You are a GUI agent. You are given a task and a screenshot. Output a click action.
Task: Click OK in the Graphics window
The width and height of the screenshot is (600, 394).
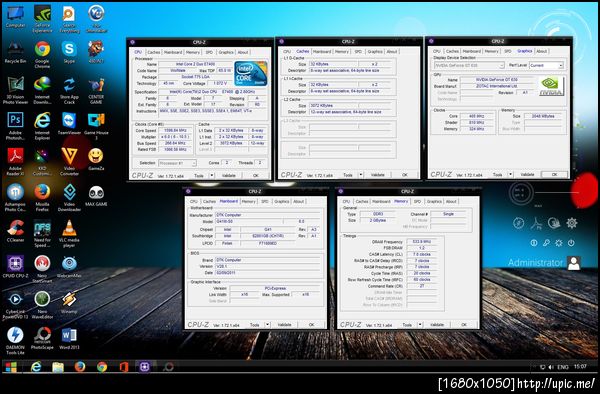[x=554, y=174]
